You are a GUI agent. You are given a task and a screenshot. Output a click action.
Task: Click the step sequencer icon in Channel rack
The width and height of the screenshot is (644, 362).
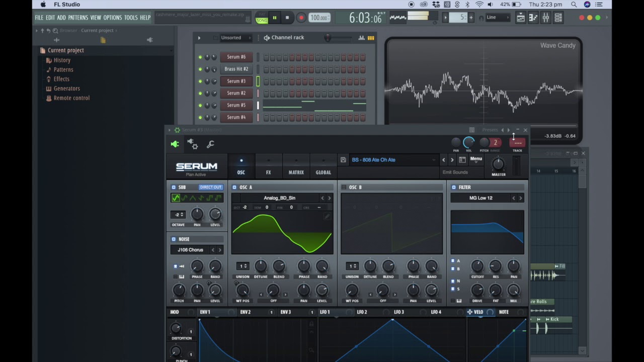371,38
